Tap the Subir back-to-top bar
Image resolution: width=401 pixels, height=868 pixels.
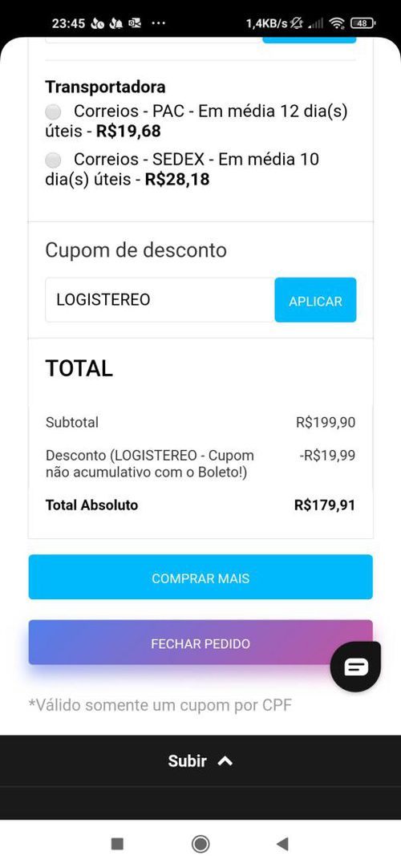tap(200, 761)
